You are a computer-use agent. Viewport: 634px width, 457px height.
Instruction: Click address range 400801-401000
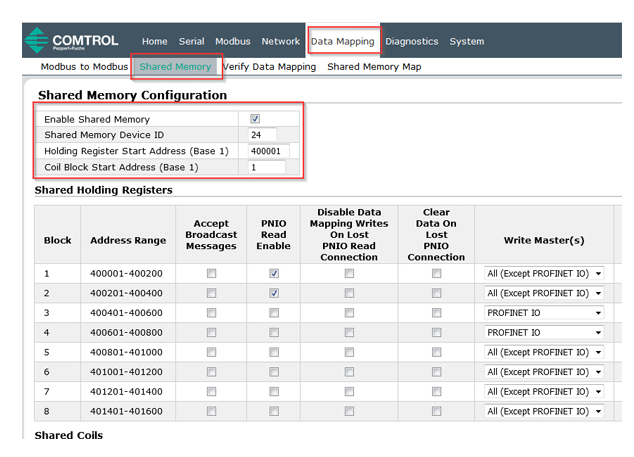click(x=126, y=352)
